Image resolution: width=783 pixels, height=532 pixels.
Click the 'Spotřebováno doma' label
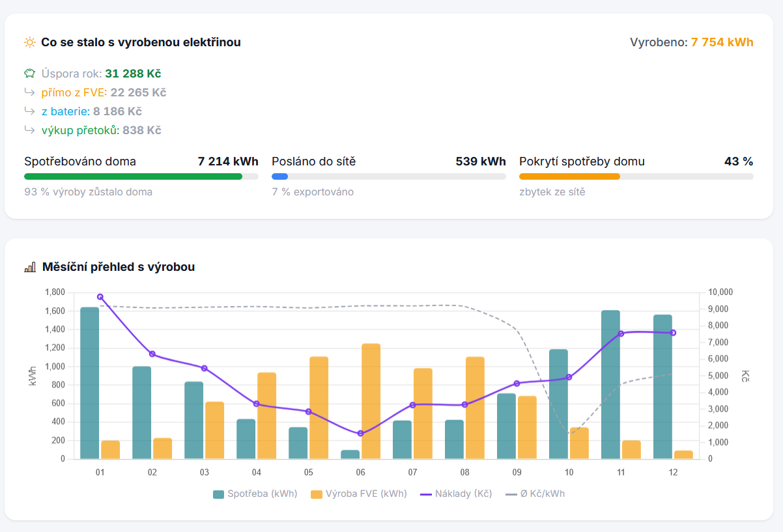coord(80,161)
